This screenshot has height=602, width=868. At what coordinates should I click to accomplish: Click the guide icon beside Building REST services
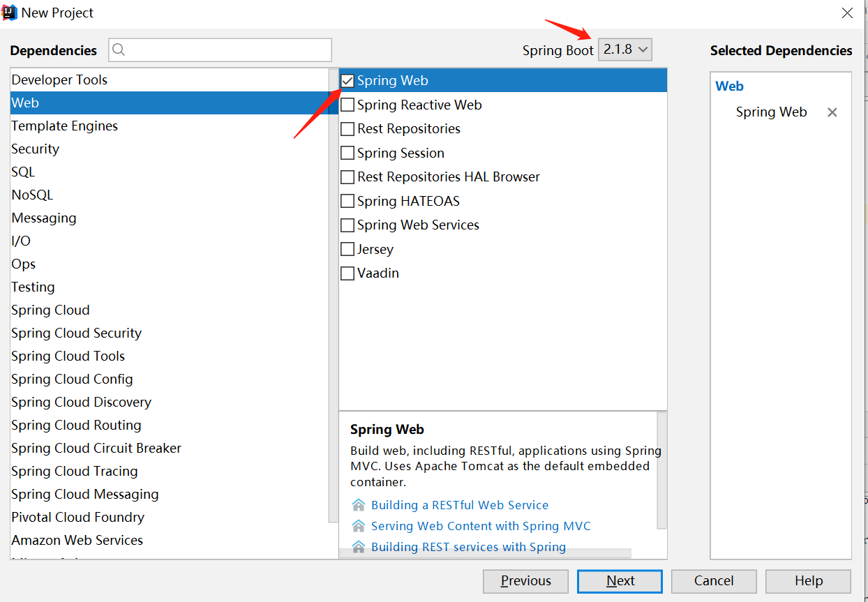(x=359, y=547)
